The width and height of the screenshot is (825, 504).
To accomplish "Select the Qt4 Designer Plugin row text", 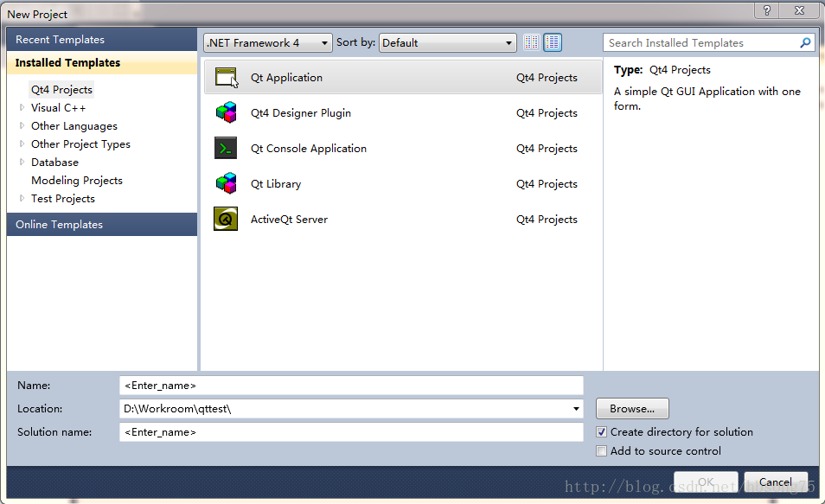I will point(301,112).
